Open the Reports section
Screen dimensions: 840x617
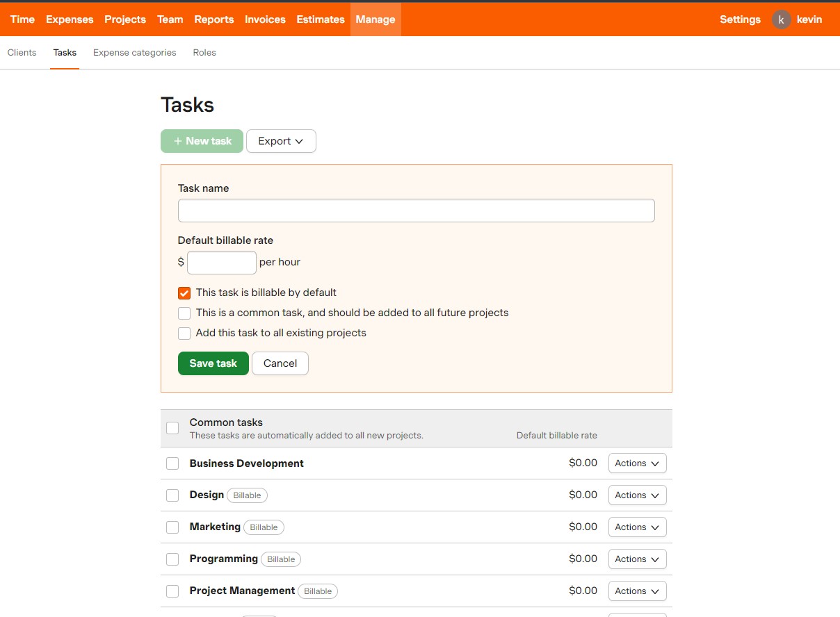[213, 19]
